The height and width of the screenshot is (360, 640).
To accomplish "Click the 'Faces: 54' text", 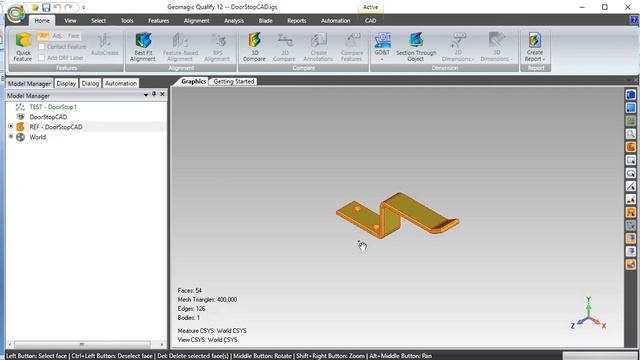I will 189,291.
